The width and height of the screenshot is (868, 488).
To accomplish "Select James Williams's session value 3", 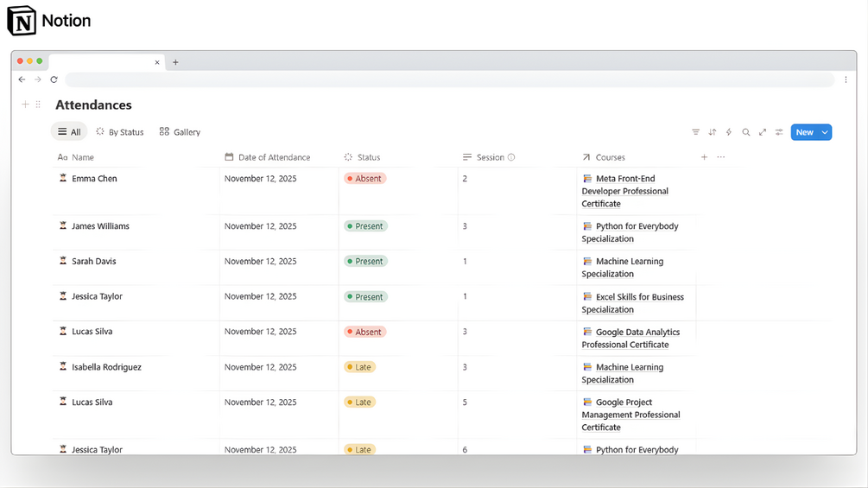I will coord(465,226).
